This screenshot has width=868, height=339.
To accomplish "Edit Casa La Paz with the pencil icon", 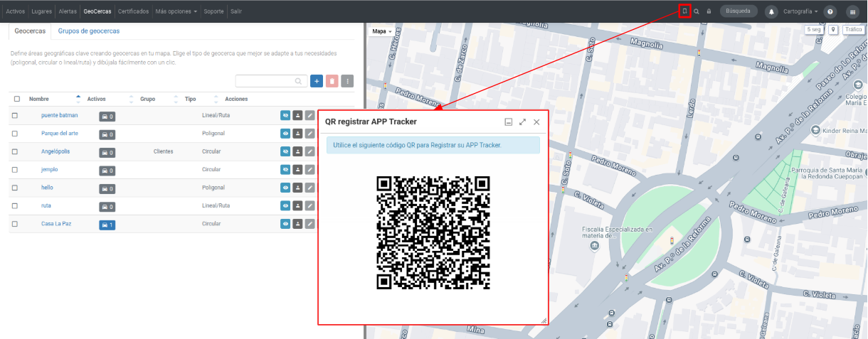I will (309, 224).
